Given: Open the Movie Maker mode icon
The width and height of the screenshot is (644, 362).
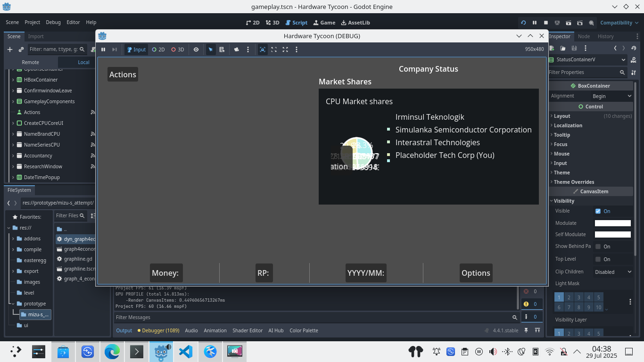Looking at the screenshot, I should [591, 23].
